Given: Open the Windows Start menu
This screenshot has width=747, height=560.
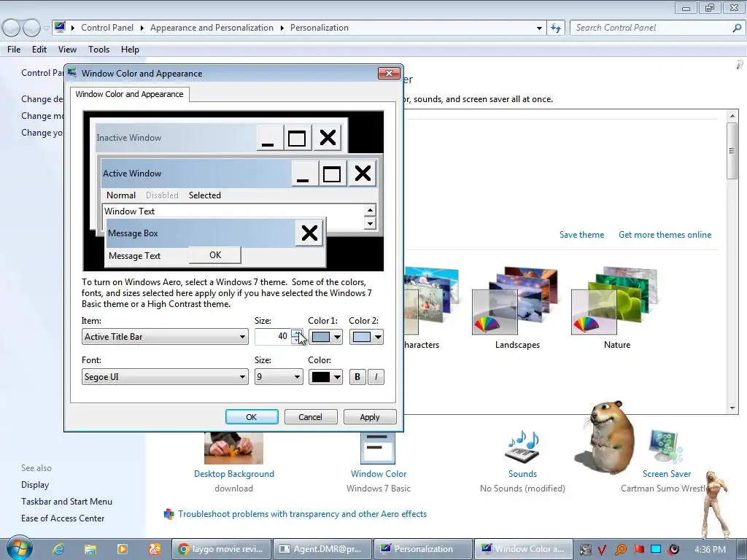Looking at the screenshot, I should coord(19,548).
